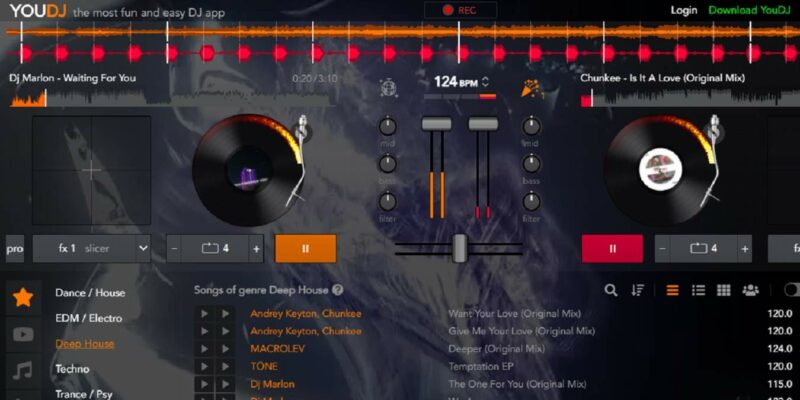
Task: Click the crossfader handle
Action: (460, 248)
